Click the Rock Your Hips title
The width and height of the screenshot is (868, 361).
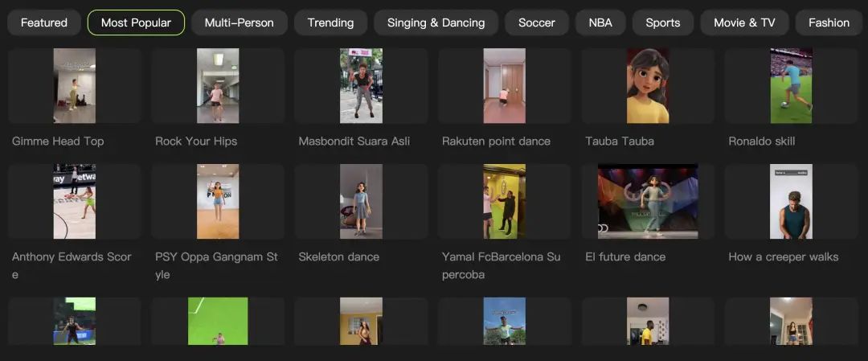point(196,142)
